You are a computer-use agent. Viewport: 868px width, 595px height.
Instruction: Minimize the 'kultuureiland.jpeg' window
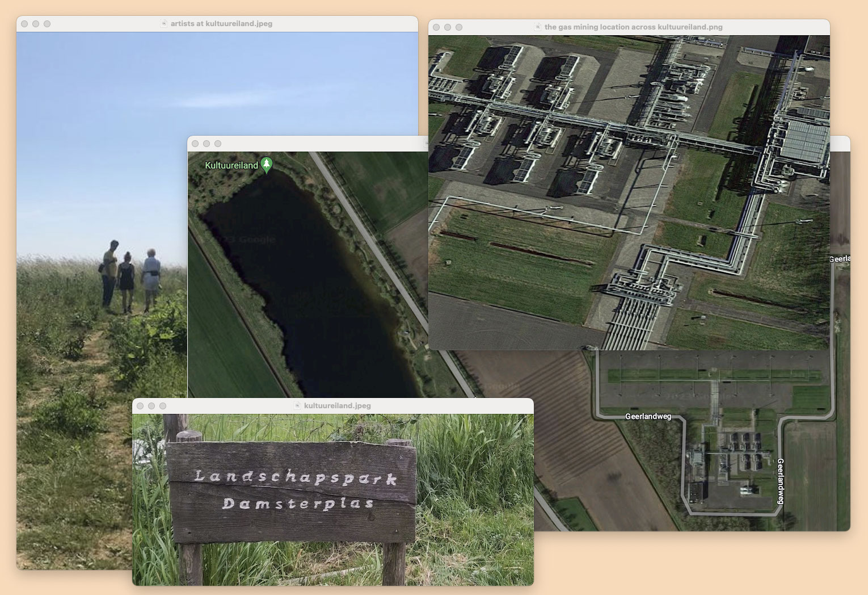coord(151,406)
